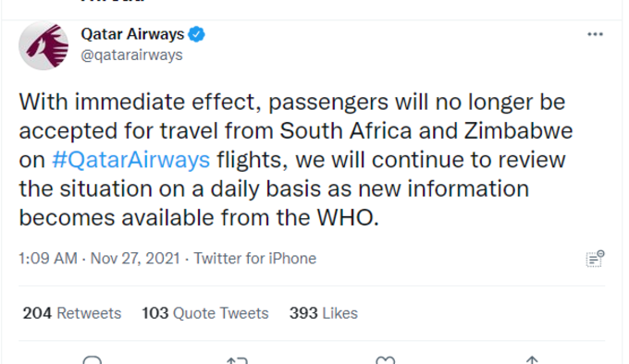
Task: Click the Qatar Airways oryx logo avatar
Action: click(43, 45)
